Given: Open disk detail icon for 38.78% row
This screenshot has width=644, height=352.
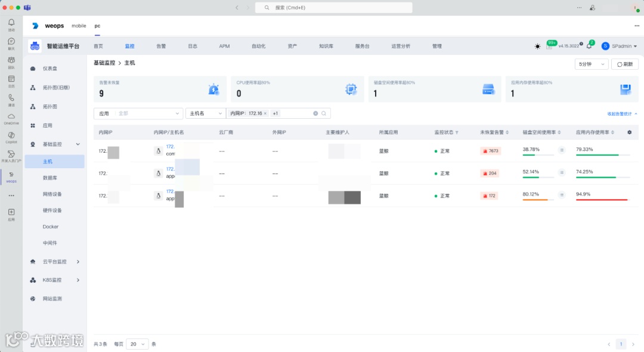Looking at the screenshot, I should coord(562,150).
